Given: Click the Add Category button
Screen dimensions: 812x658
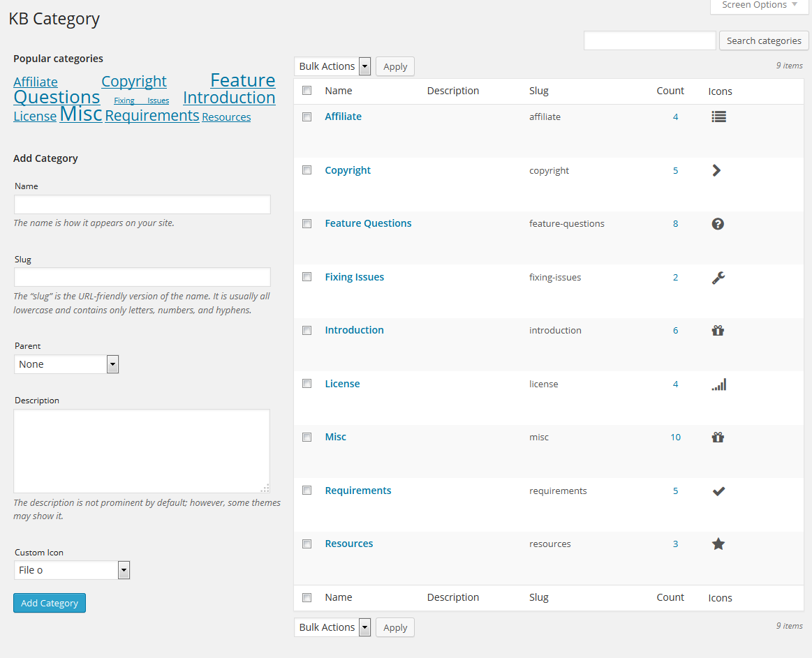Looking at the screenshot, I should pos(50,603).
